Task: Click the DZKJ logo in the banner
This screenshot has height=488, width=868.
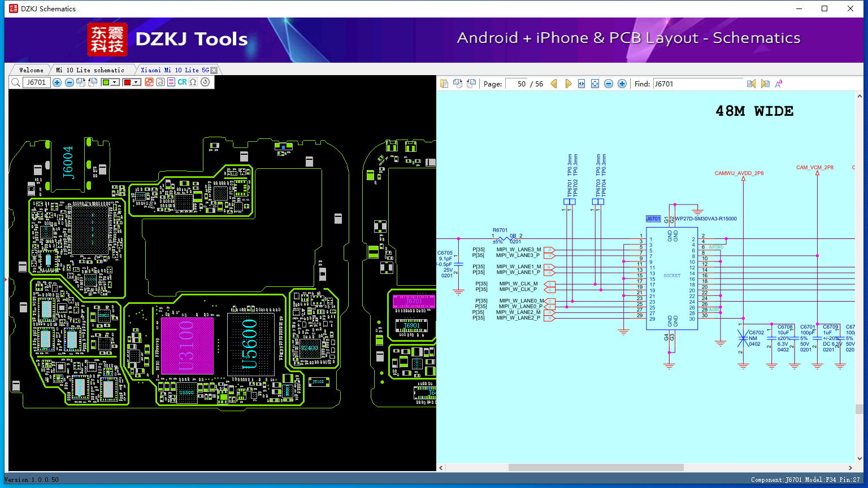Action: click(x=107, y=40)
